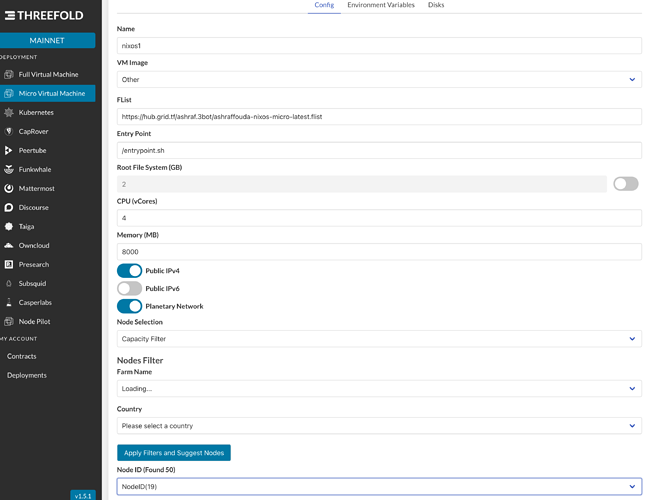Click the disabled Root File System field

click(x=362, y=184)
